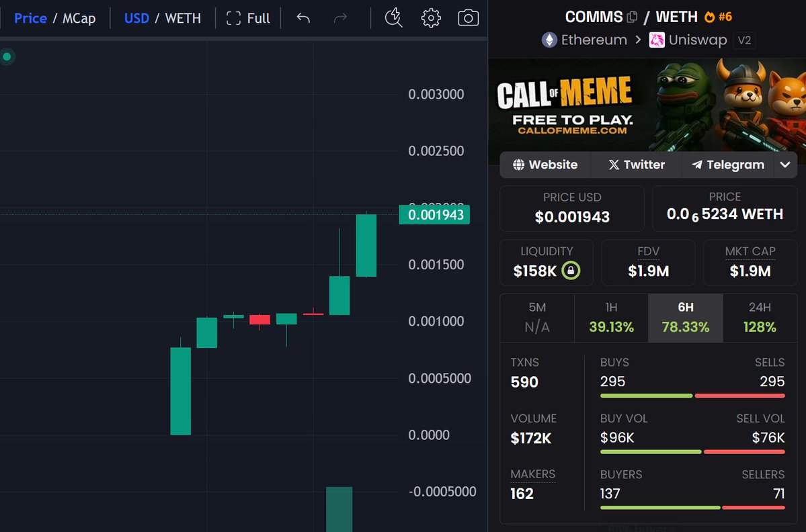Open the project Website link
806x532 pixels.
point(545,165)
